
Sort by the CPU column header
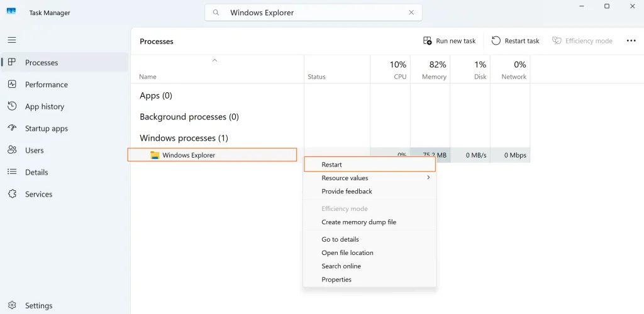point(390,69)
